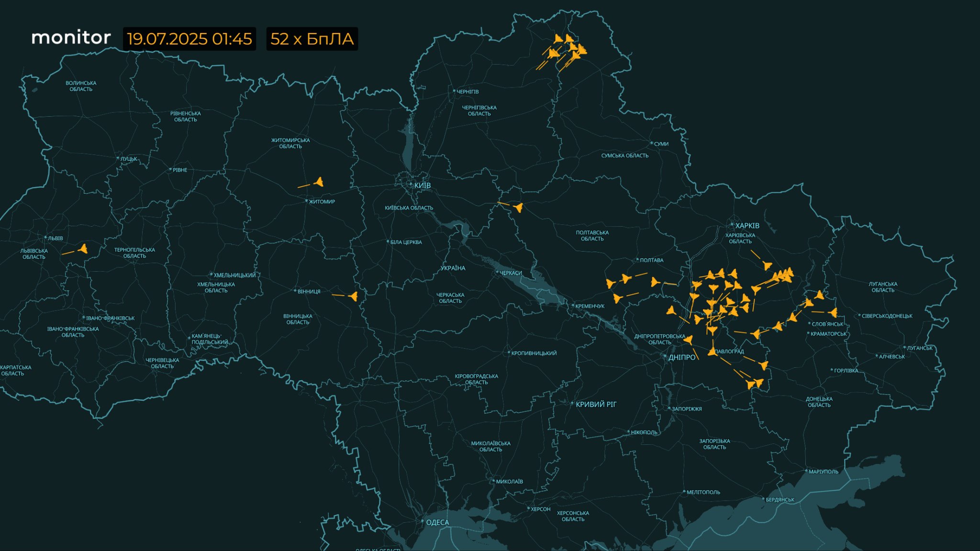Screen dimensions: 980x551
Task: Click the drone icon at Павлоград label
Action: (713, 352)
